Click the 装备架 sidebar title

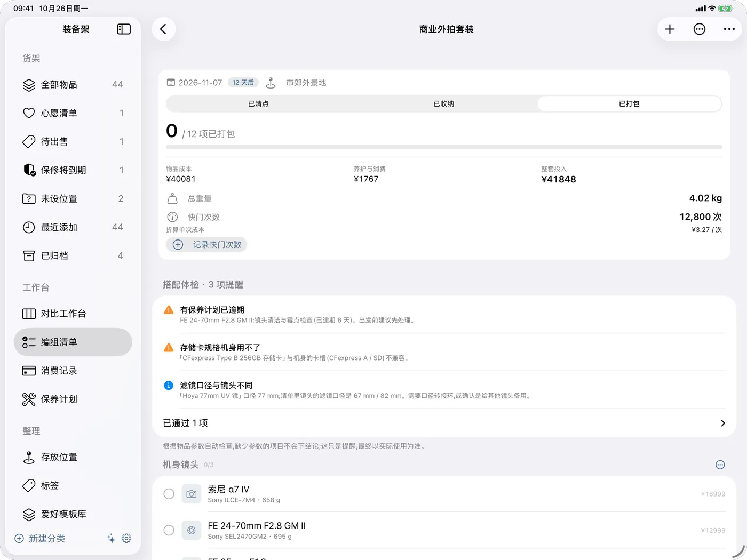click(76, 29)
